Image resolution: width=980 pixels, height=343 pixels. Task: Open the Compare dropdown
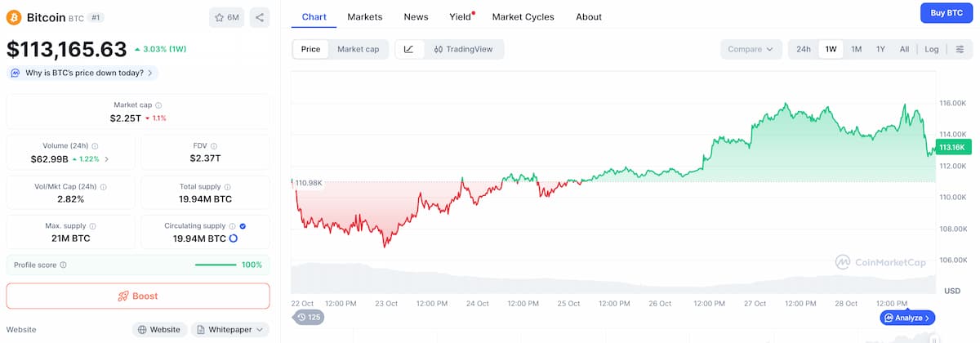point(751,49)
